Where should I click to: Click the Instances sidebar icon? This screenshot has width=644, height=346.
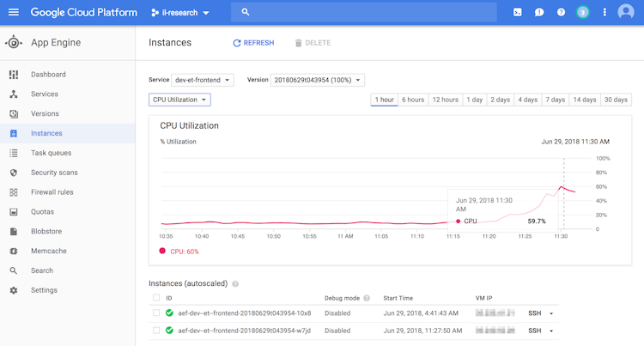pos(14,133)
